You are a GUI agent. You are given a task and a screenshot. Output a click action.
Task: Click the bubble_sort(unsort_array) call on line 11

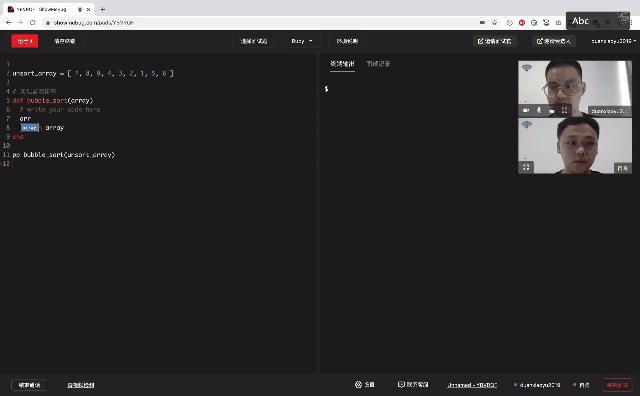69,155
